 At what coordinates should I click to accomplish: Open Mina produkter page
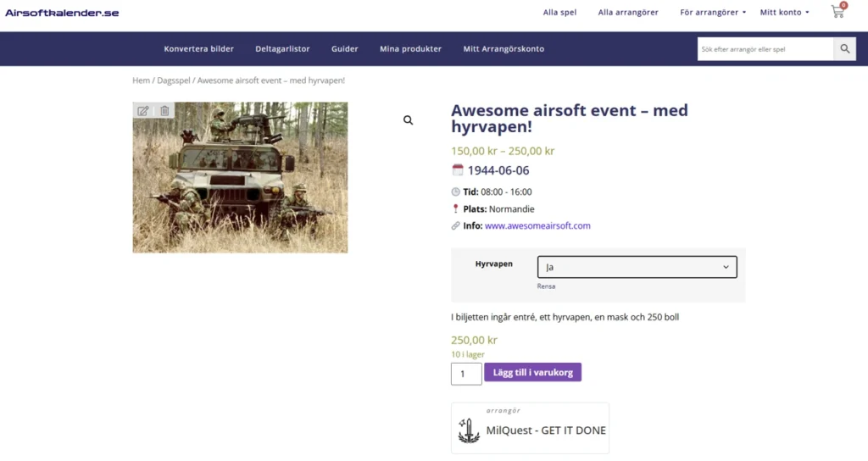coord(411,48)
